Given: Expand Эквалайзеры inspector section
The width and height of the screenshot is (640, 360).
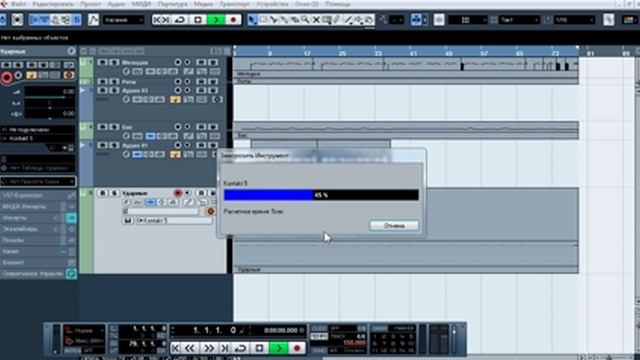Looking at the screenshot, I should click(38, 229).
